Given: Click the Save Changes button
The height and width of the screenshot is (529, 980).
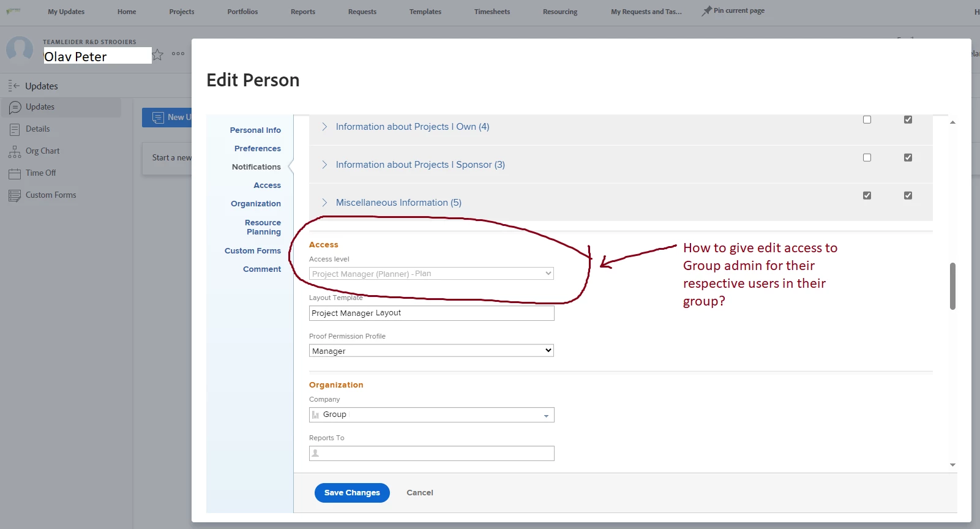Looking at the screenshot, I should (x=352, y=493).
